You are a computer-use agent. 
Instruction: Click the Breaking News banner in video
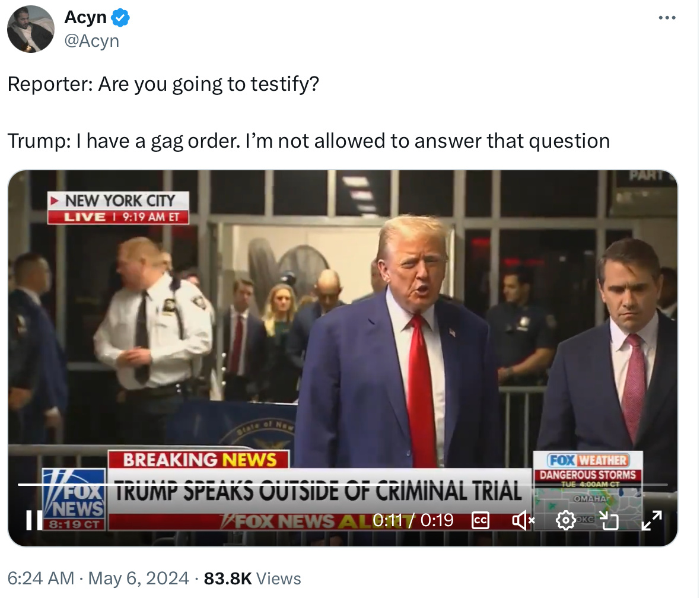(x=199, y=459)
